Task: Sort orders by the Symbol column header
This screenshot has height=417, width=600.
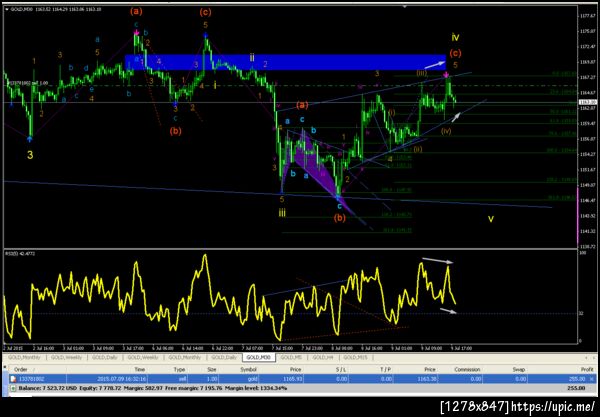Action: pyautogui.click(x=248, y=369)
